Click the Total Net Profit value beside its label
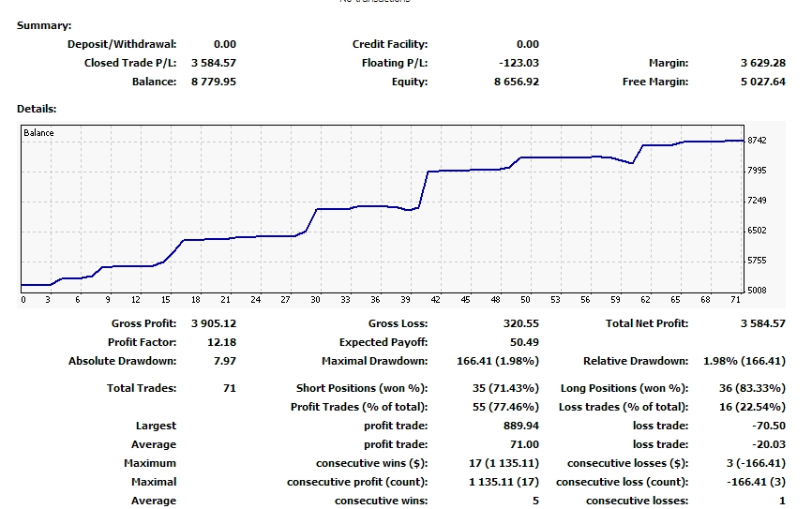 coord(763,323)
